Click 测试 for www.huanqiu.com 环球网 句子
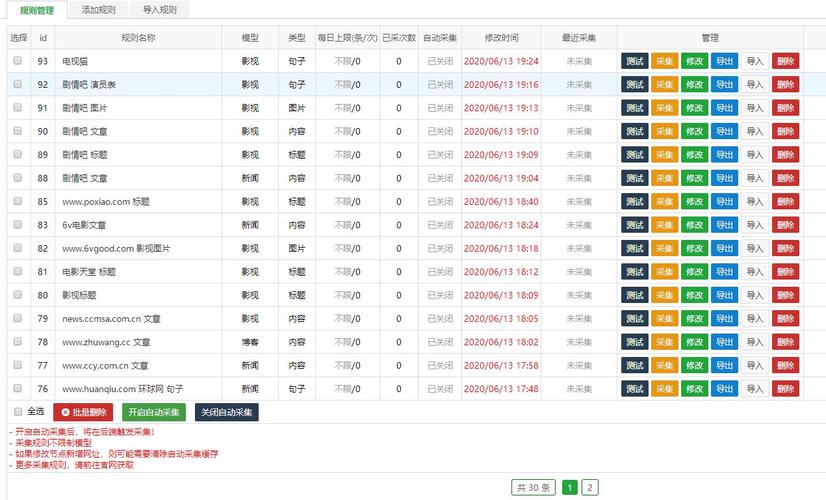The width and height of the screenshot is (826, 500). coord(635,389)
